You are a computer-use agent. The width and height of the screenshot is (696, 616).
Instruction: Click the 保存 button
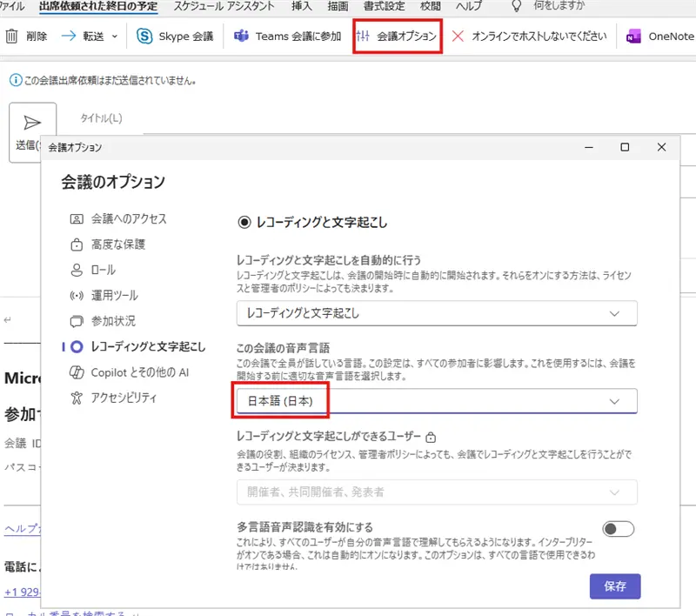pos(615,586)
